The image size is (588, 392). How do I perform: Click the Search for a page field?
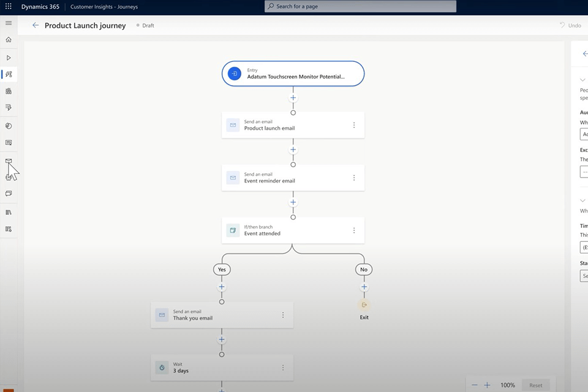pos(361,6)
